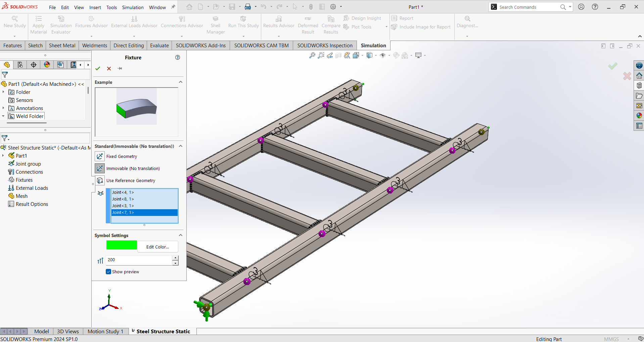Open the user account login icon
This screenshot has height=342, width=644.
pyautogui.click(x=581, y=7)
